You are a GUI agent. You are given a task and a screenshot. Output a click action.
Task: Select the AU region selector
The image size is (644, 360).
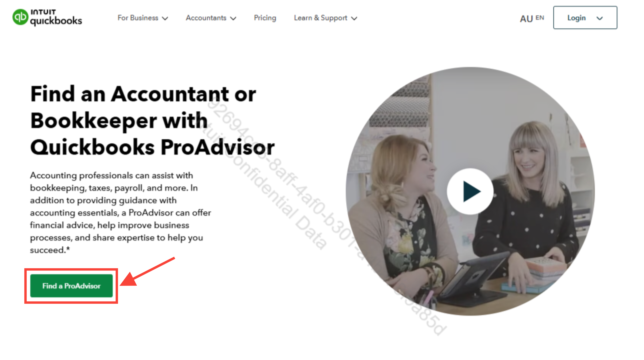526,19
